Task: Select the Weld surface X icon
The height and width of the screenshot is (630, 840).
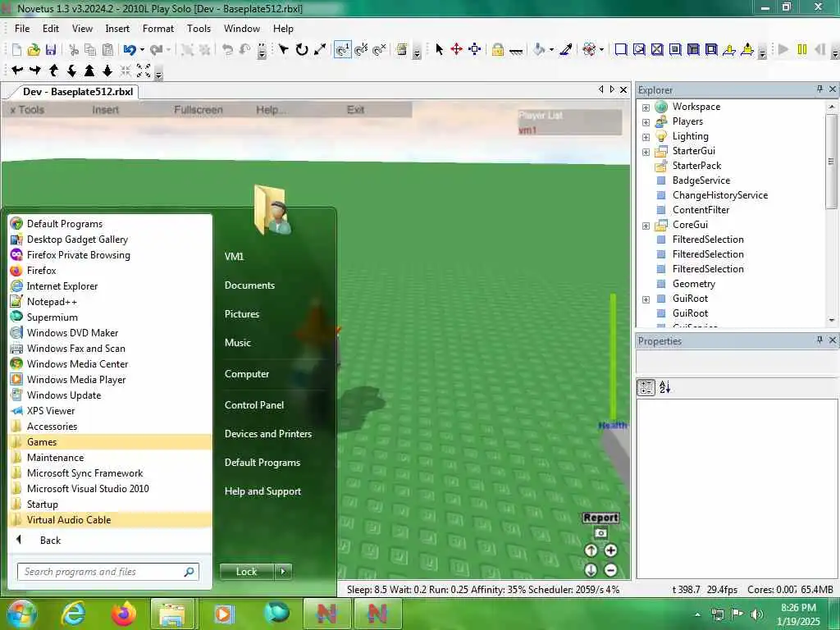Action: (x=657, y=50)
